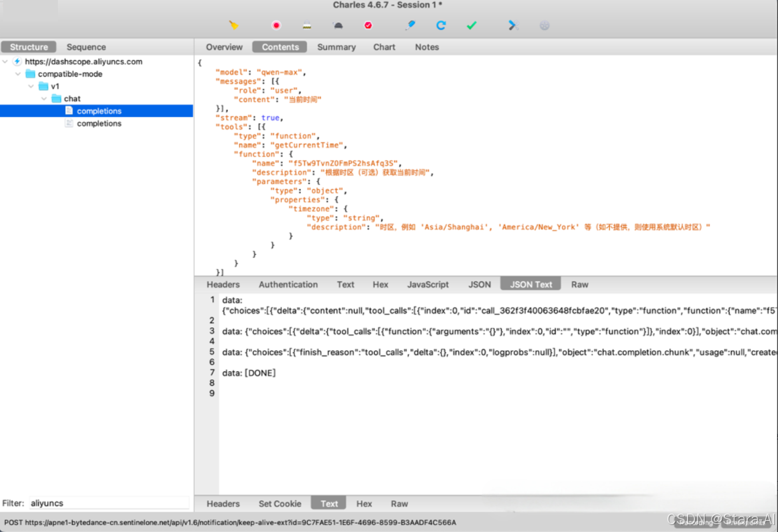Select the https://dashscope.aliyuncs.com host label
The image size is (778, 532).
[x=83, y=62]
